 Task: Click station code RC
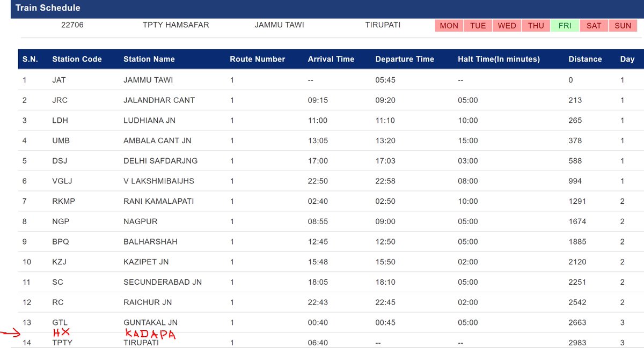(57, 302)
